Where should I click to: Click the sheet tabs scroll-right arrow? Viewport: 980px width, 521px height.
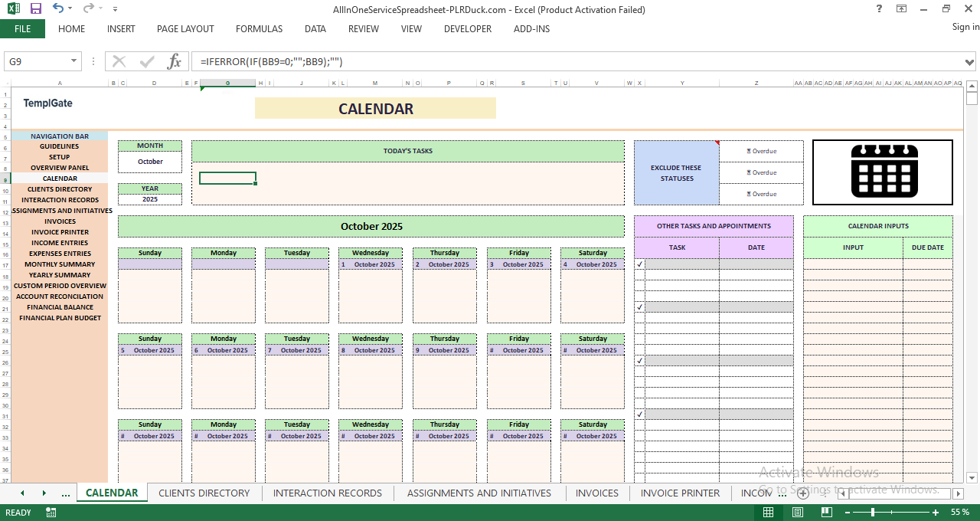(44, 493)
